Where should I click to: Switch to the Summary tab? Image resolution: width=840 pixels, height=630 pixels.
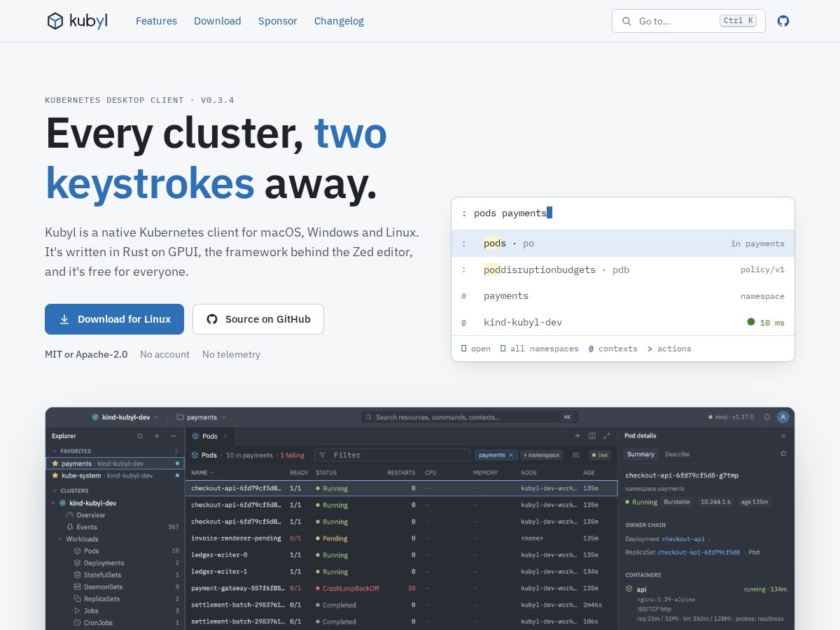coord(640,454)
